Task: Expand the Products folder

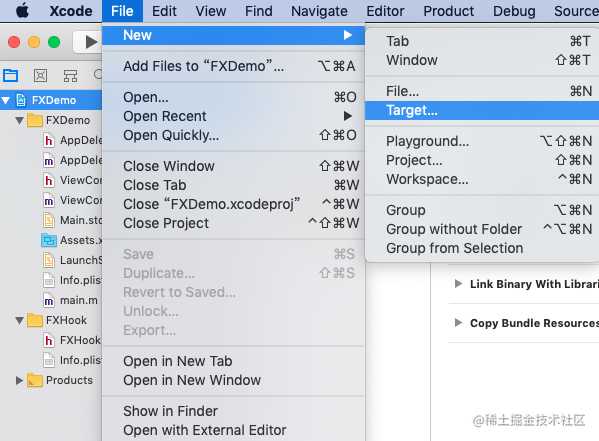Action: pyautogui.click(x=19, y=380)
